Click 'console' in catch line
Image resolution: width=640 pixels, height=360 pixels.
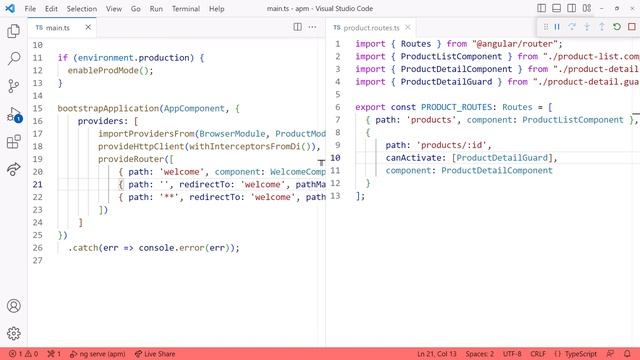(156, 248)
